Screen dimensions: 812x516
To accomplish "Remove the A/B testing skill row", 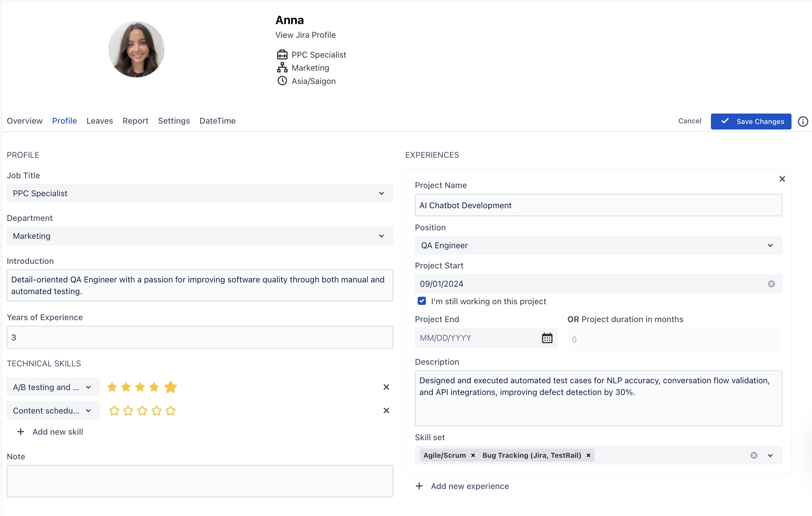I will [386, 387].
